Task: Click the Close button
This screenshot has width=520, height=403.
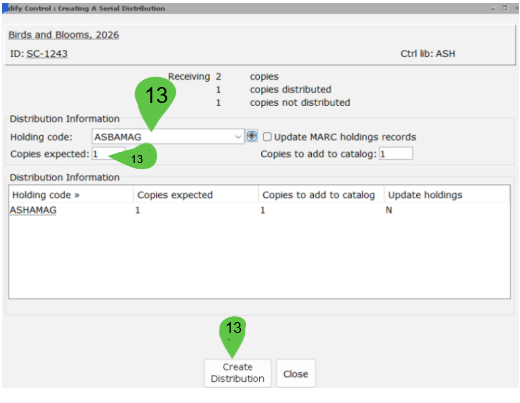Action: point(295,374)
